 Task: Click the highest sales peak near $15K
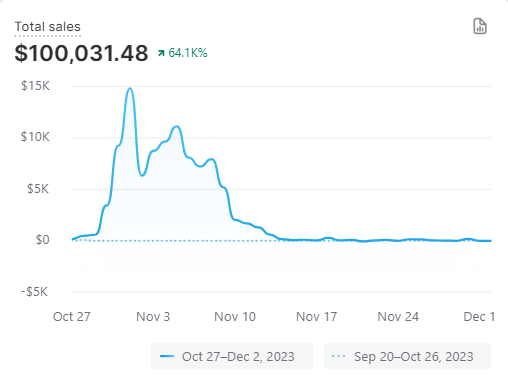point(130,89)
